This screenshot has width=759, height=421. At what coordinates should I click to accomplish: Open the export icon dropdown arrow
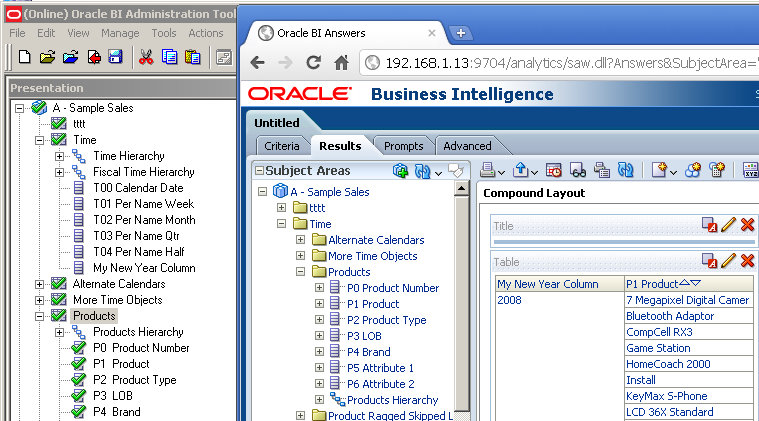point(534,173)
